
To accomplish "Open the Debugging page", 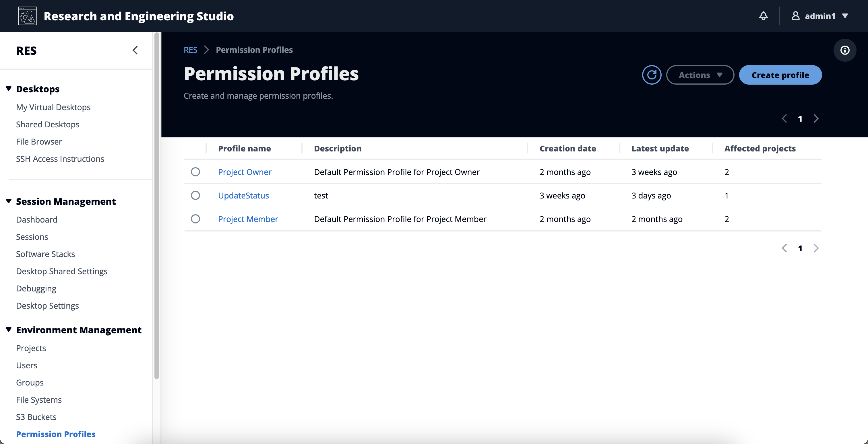I will pos(36,288).
